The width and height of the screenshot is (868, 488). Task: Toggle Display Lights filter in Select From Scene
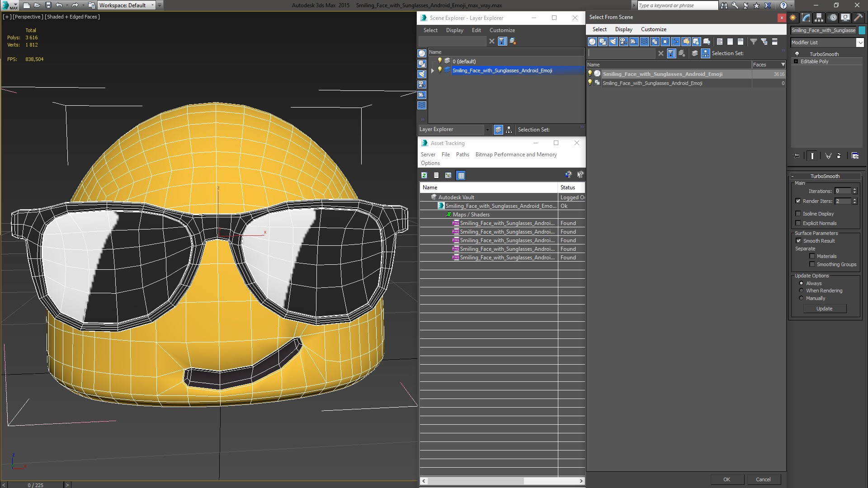613,42
